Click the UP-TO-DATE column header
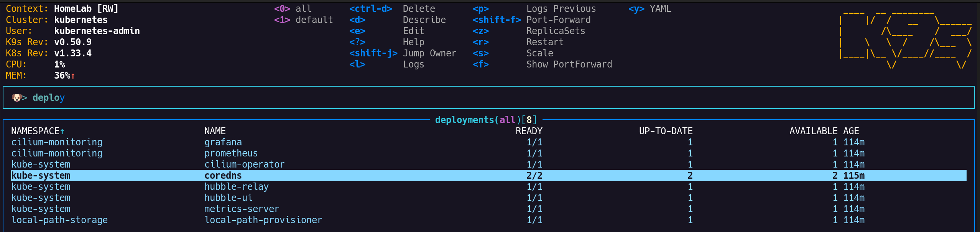 (x=666, y=131)
